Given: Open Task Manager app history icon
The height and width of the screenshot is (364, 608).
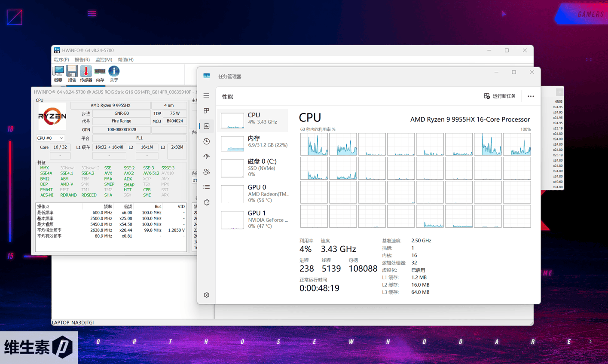Looking at the screenshot, I should (207, 141).
